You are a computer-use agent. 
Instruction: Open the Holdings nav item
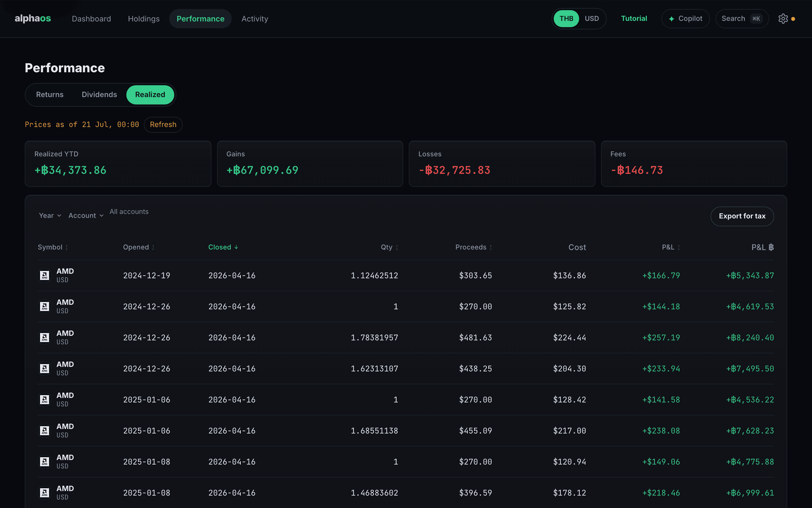point(144,19)
